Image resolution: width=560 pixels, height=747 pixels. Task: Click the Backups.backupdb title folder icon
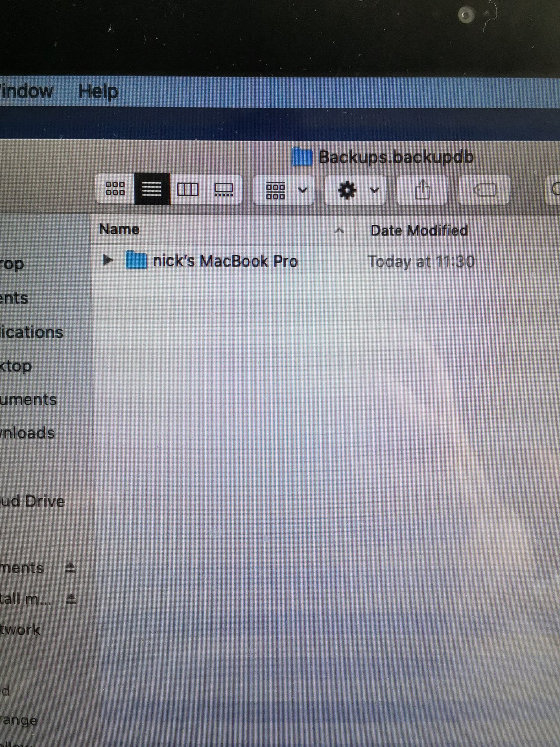pos(302,156)
